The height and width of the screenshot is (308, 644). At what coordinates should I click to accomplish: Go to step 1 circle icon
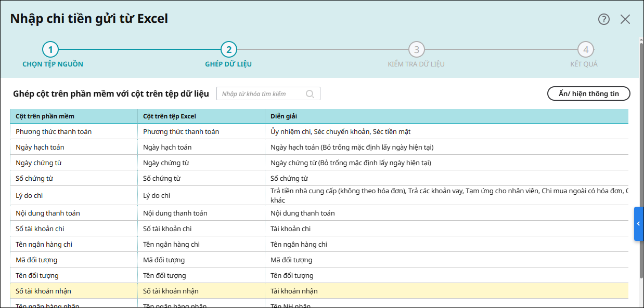(x=50, y=50)
